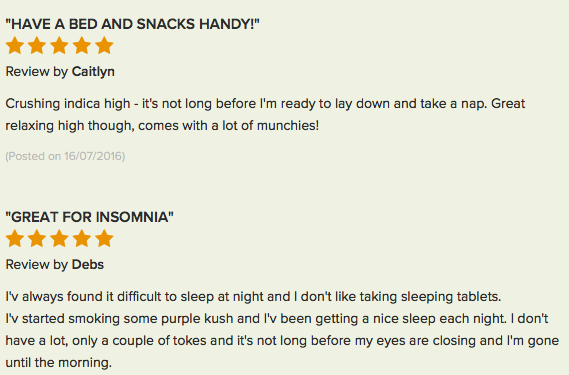This screenshot has width=569, height=375.
Task: Click the sleeping tablets sentence in Debs' review
Action: pyautogui.click(x=253, y=297)
